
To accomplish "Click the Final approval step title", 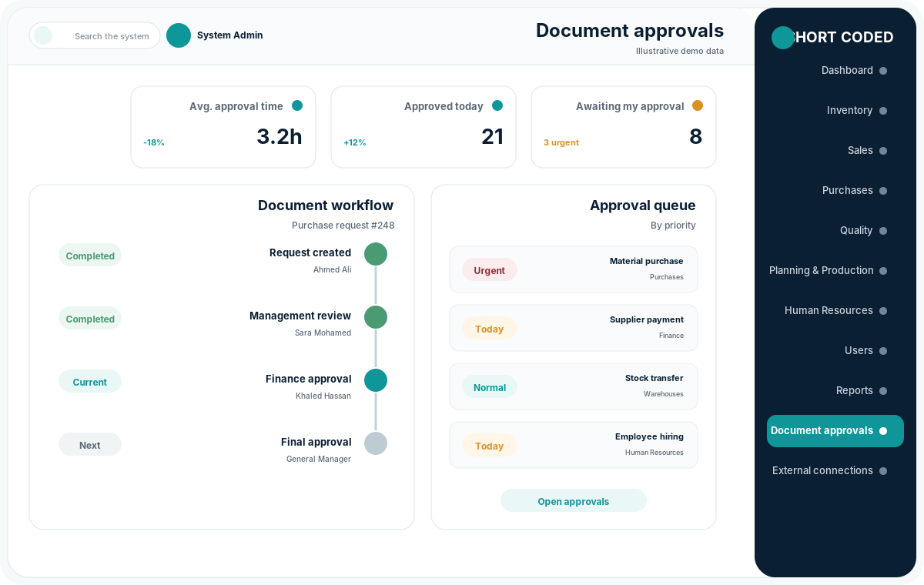I will [x=316, y=442].
